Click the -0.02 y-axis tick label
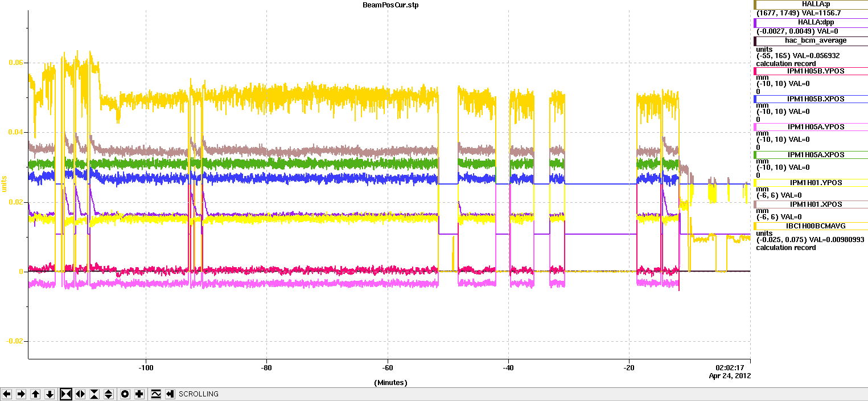868x401 pixels. (x=14, y=341)
